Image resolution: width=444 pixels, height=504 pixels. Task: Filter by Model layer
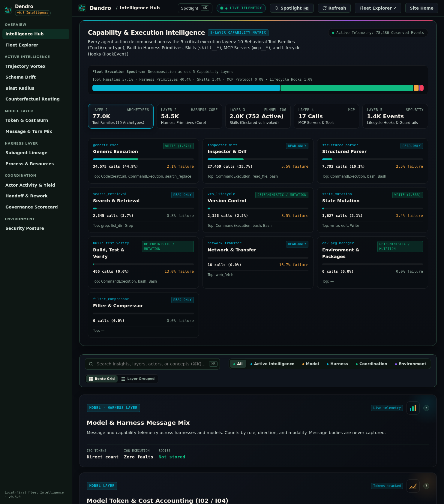[310, 364]
